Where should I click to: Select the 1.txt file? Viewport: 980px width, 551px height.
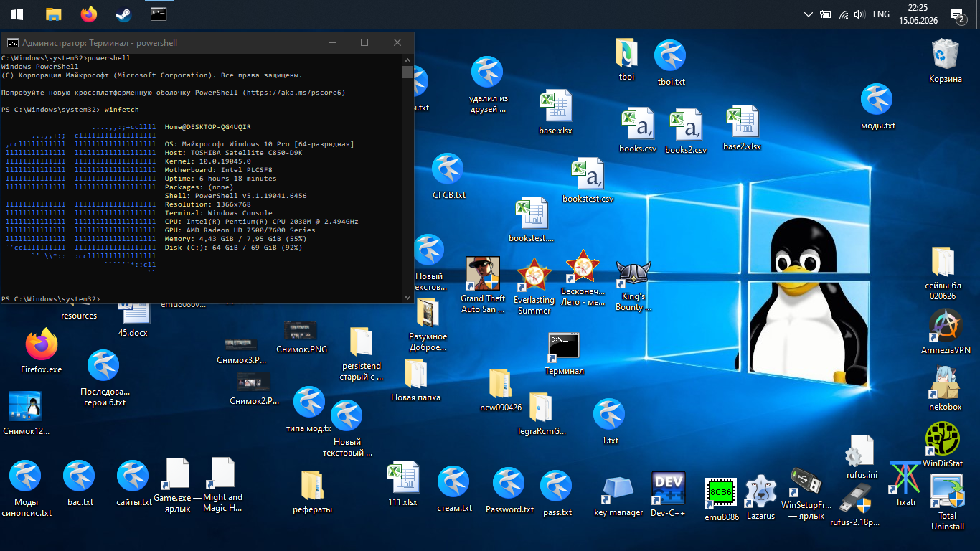[x=610, y=422]
